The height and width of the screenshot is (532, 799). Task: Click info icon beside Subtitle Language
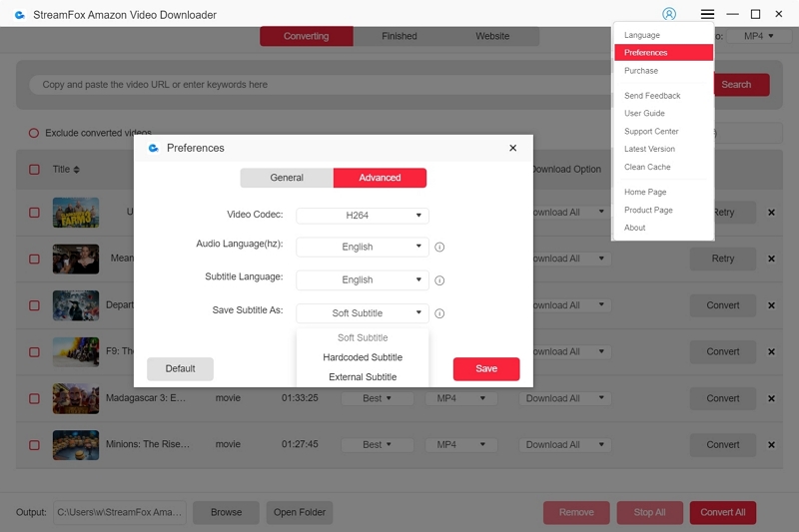coord(439,280)
